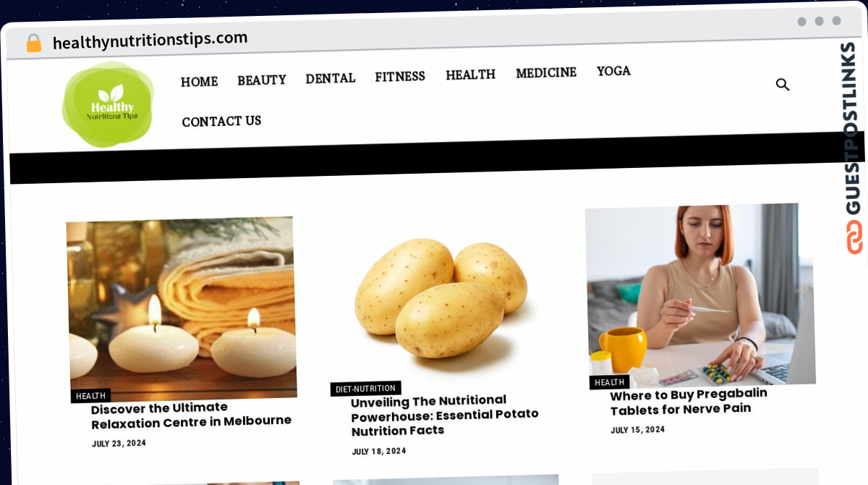The width and height of the screenshot is (868, 485).
Task: Read Discover the Ultimate Relaxation Centre article
Action: point(191,415)
